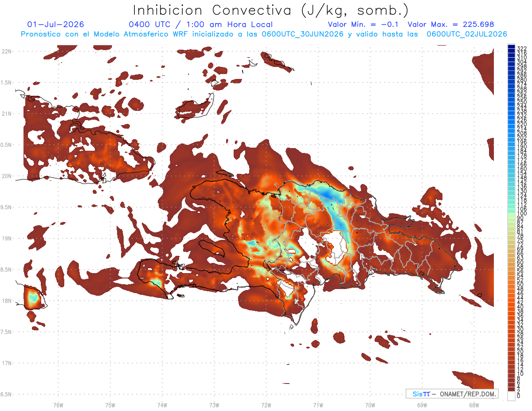Click the white 0 swatch on the color bar
532x411 pixels.
click(512, 397)
